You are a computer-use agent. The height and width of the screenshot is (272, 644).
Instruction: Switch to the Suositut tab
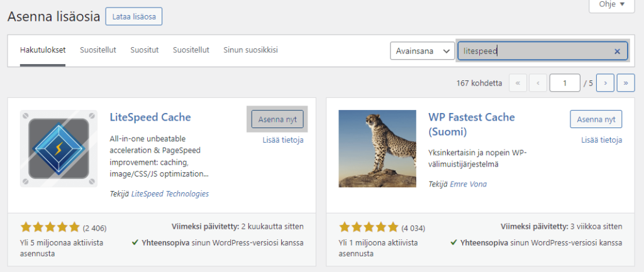pyautogui.click(x=145, y=50)
